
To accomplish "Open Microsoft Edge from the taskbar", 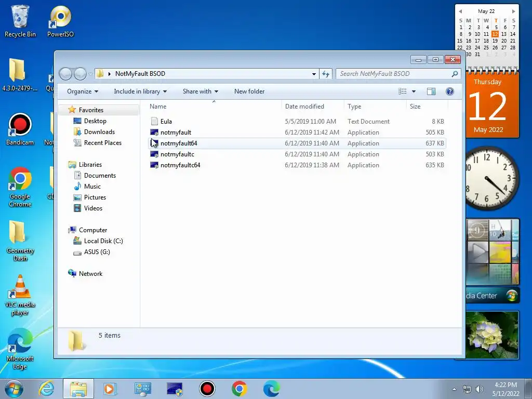I will [x=271, y=389].
